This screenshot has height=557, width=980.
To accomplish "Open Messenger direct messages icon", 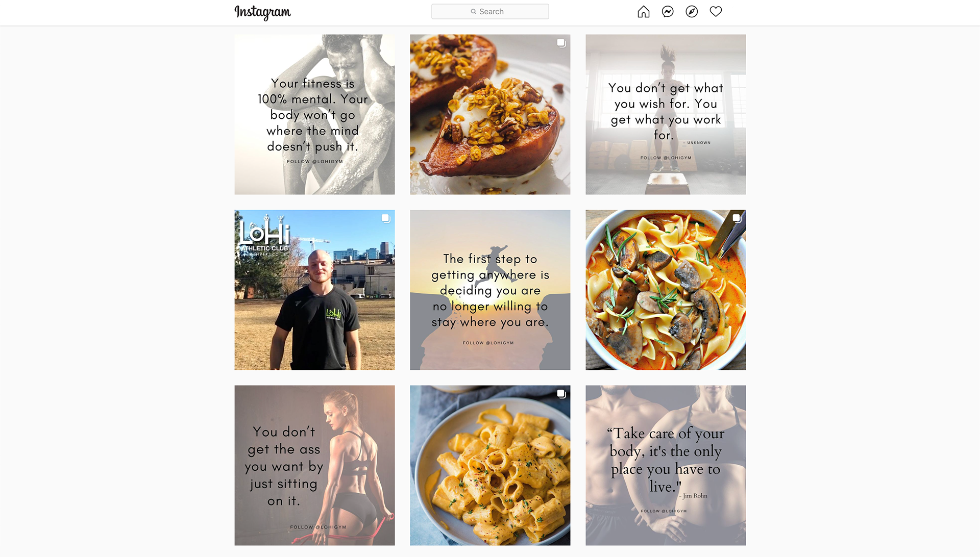I will coord(668,12).
